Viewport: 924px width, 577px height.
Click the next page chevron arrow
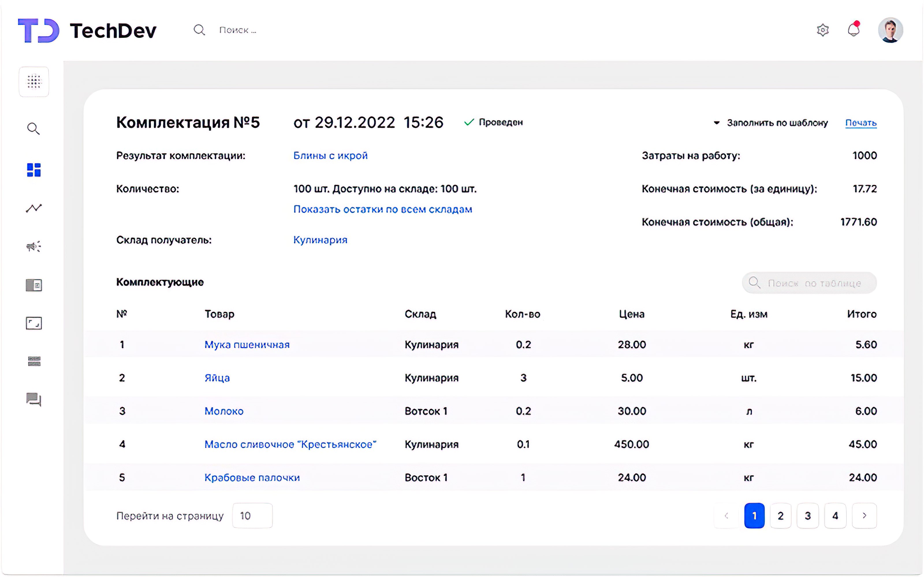(864, 516)
